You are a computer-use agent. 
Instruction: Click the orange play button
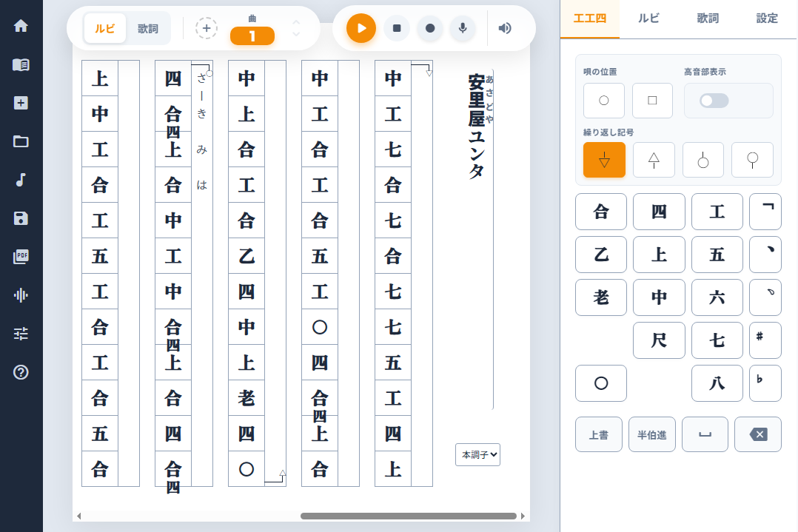361,28
